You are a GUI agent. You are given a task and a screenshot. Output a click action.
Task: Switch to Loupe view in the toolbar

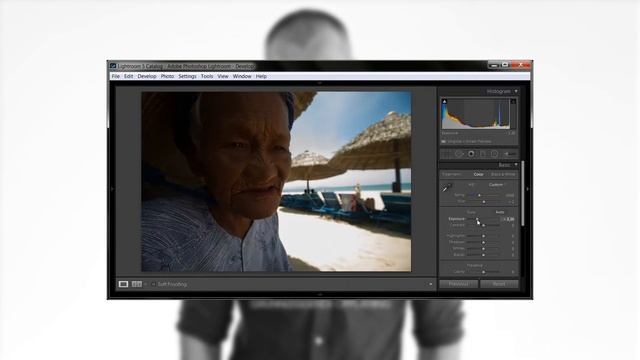pyautogui.click(x=123, y=284)
